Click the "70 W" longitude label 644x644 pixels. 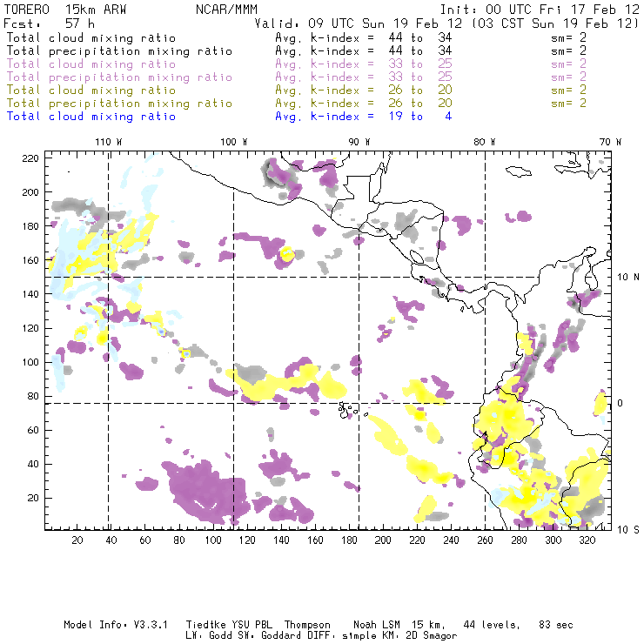[610, 142]
